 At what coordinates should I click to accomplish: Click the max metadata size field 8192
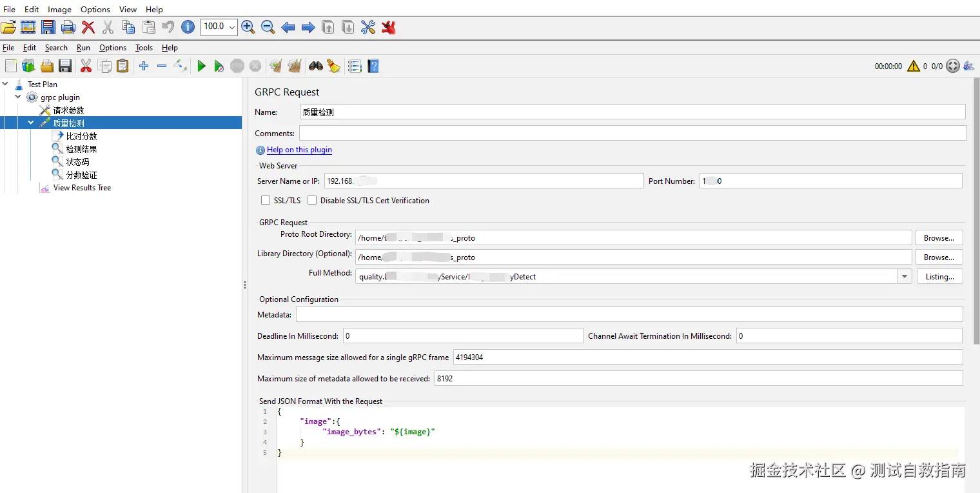pyautogui.click(x=698, y=378)
